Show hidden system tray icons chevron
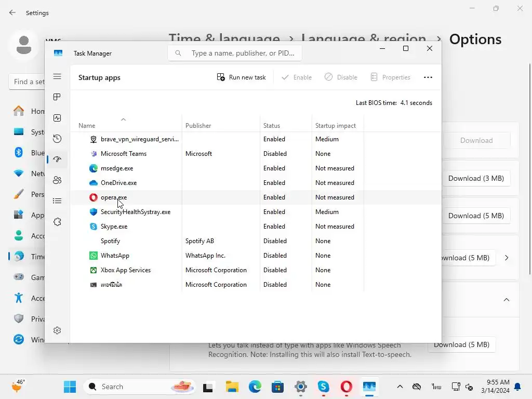532x399 pixels. pyautogui.click(x=400, y=387)
